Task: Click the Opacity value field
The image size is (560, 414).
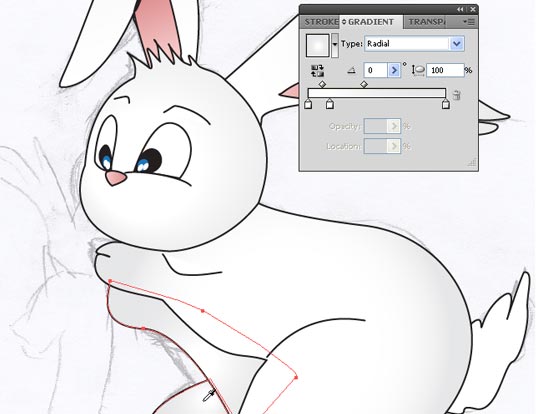Action: coord(375,126)
